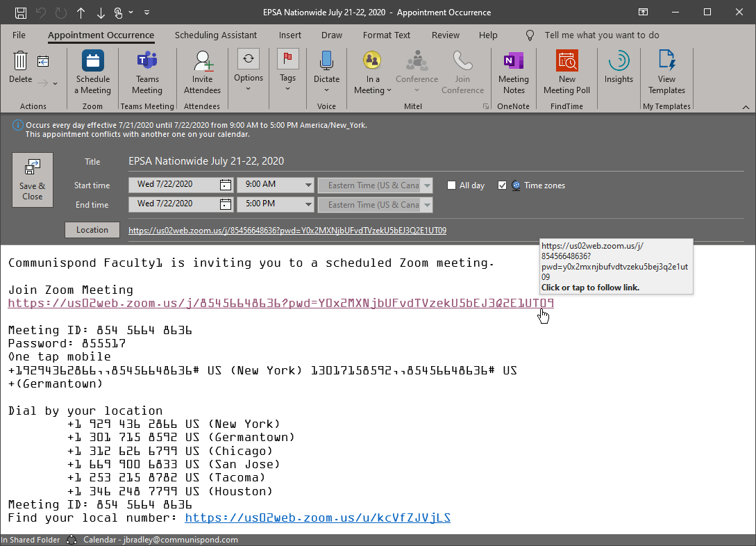Viewport: 756px width, 546px height.
Task: Edit the Title field
Action: (436, 161)
